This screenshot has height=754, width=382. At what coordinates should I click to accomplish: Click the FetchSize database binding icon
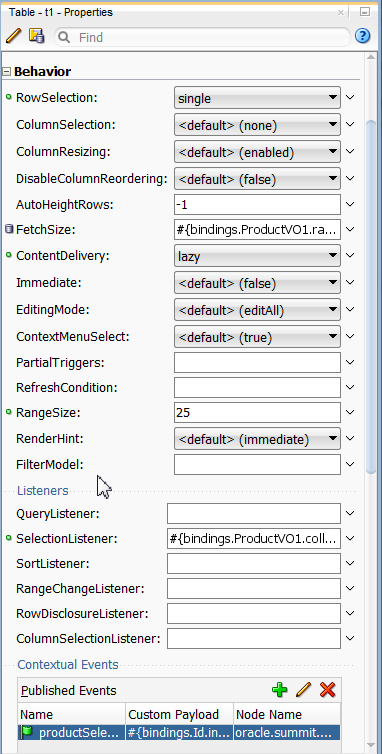coord(9,229)
